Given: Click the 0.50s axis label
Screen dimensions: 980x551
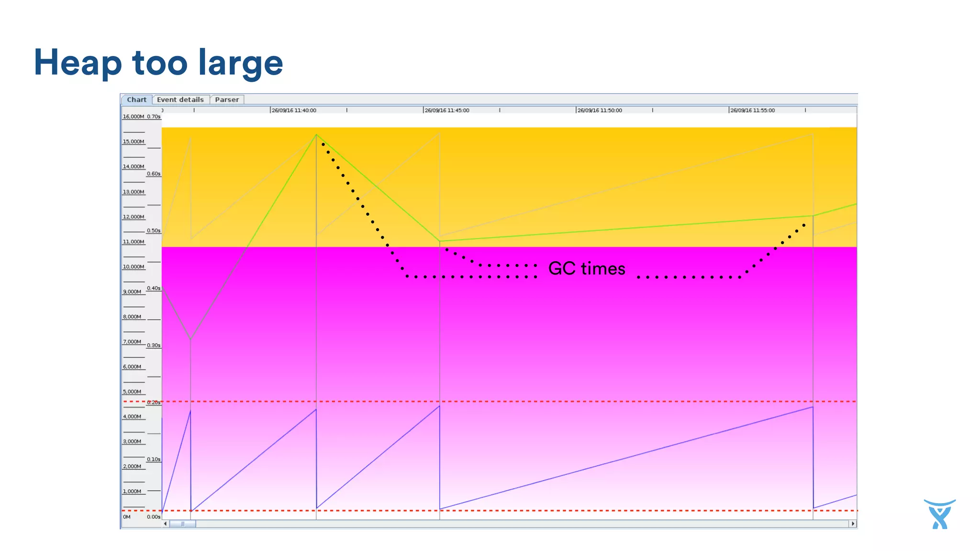Looking at the screenshot, I should click(x=154, y=231).
